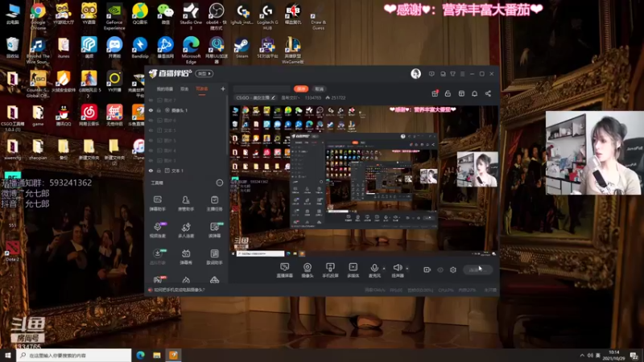Expand the speaker options arrow
Viewport: 644px width, 362px height.
coord(407,269)
